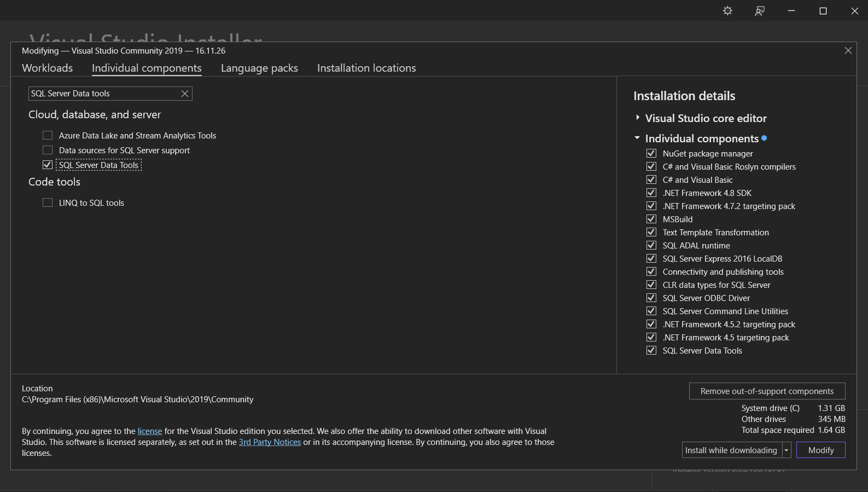Open the install mode dropdown arrow

(x=787, y=450)
